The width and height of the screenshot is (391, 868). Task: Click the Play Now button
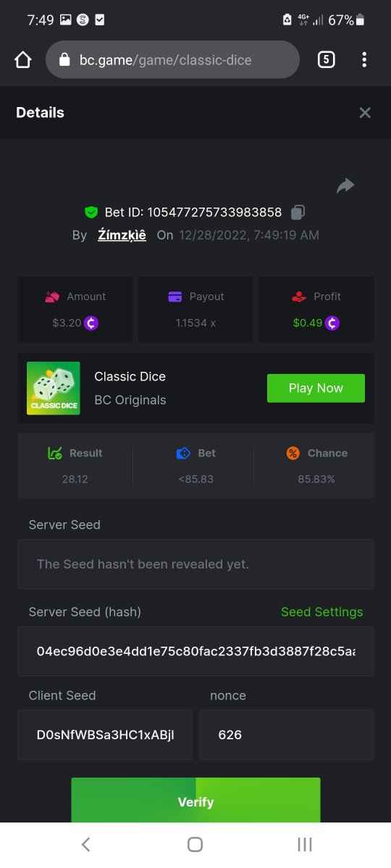click(x=316, y=388)
